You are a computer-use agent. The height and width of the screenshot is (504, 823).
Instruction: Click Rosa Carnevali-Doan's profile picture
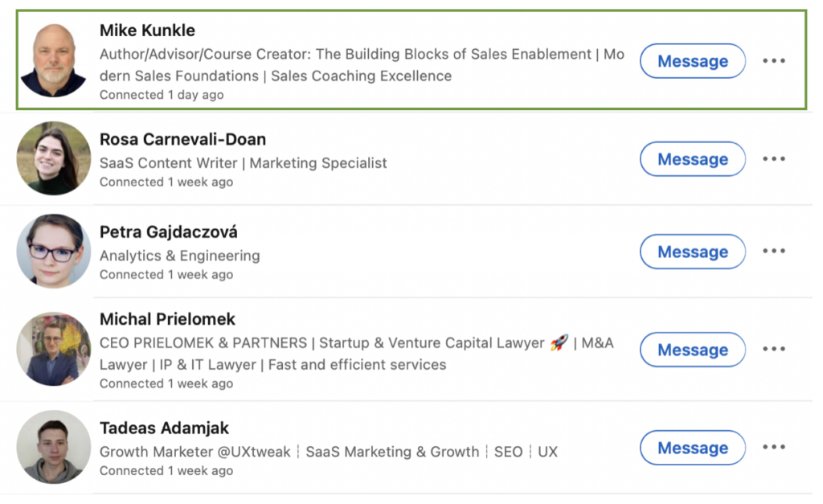(54, 158)
